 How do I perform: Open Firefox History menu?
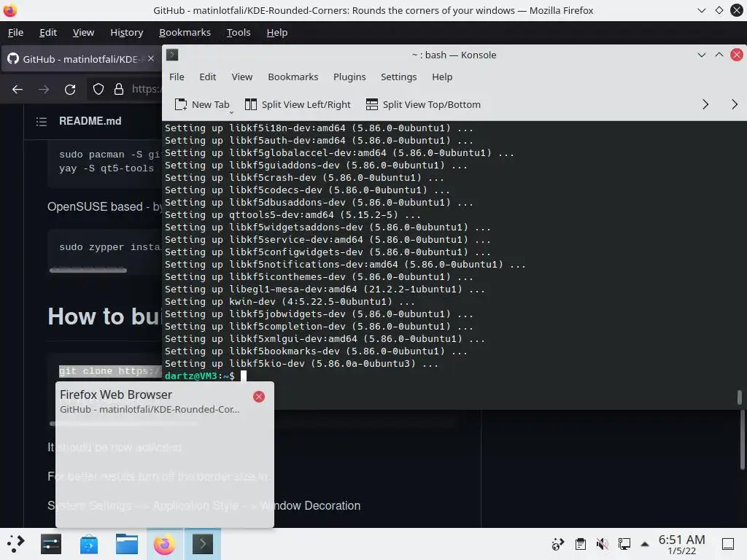point(127,32)
